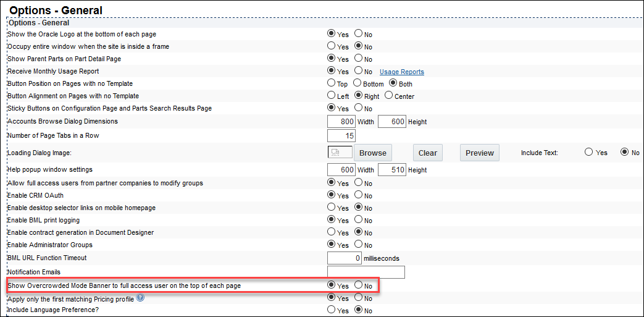Select No for partner companies modify groups
Image resolution: width=644 pixels, height=317 pixels.
(359, 182)
